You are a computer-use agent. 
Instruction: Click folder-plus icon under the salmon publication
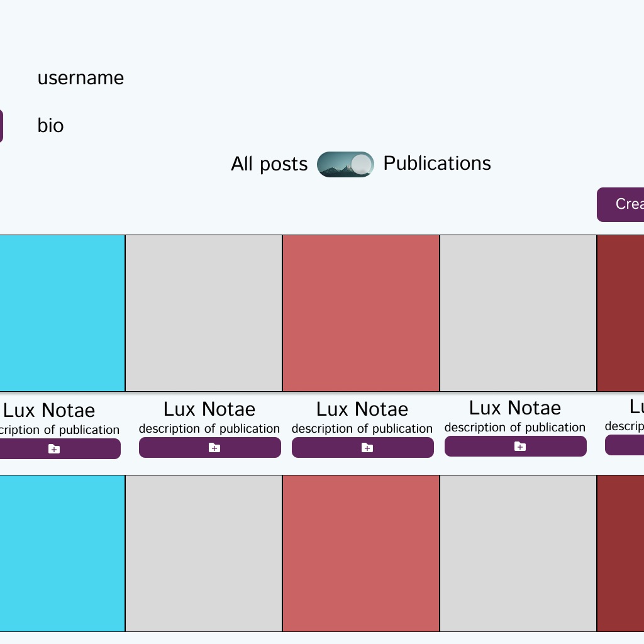(x=367, y=448)
